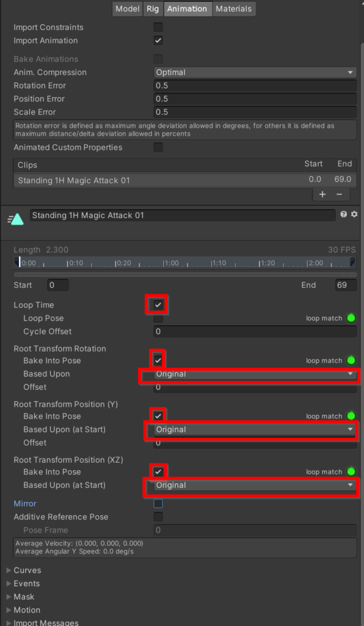Open Based Upon dropdown for Root Transform Rotation

255,374
